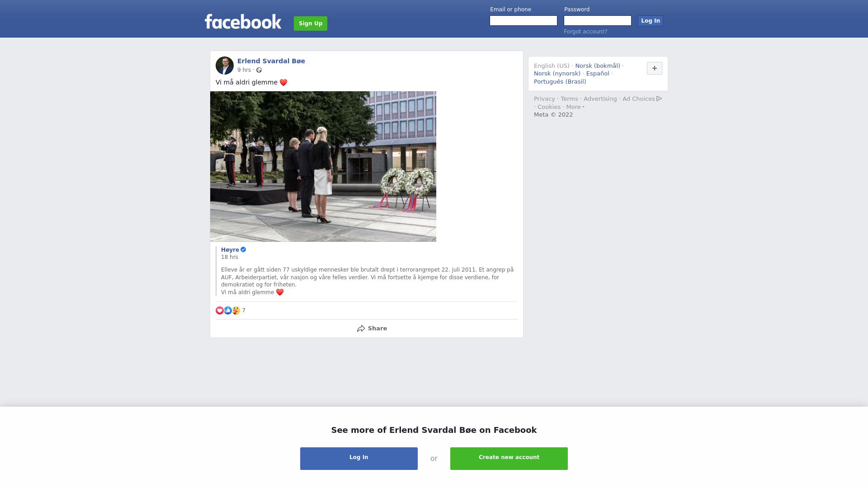This screenshot has height=488, width=868.
Task: Focus the Password input field
Action: click(598, 21)
